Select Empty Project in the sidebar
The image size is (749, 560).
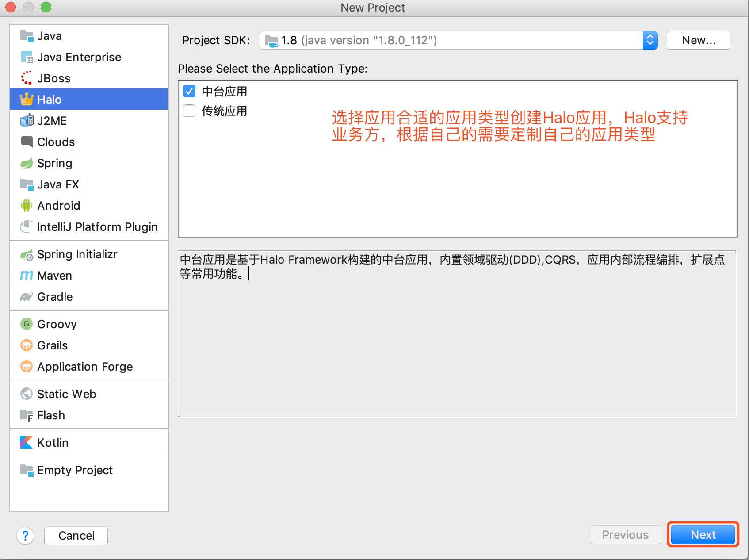pyautogui.click(x=75, y=470)
